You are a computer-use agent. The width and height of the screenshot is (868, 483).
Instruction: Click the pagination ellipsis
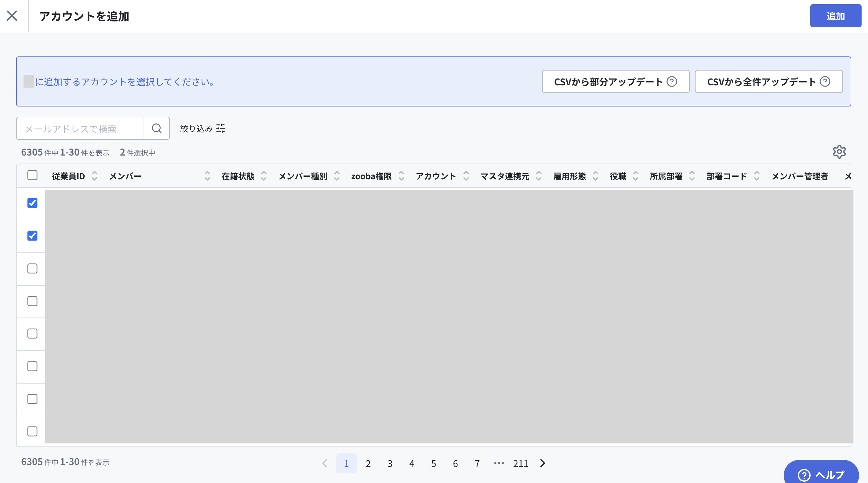(499, 463)
